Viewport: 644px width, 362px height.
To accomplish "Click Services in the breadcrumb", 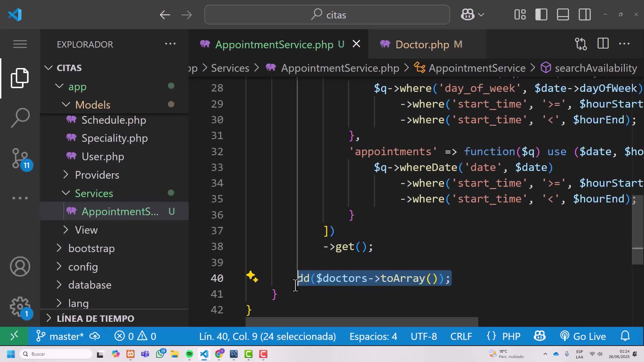I will [x=230, y=68].
